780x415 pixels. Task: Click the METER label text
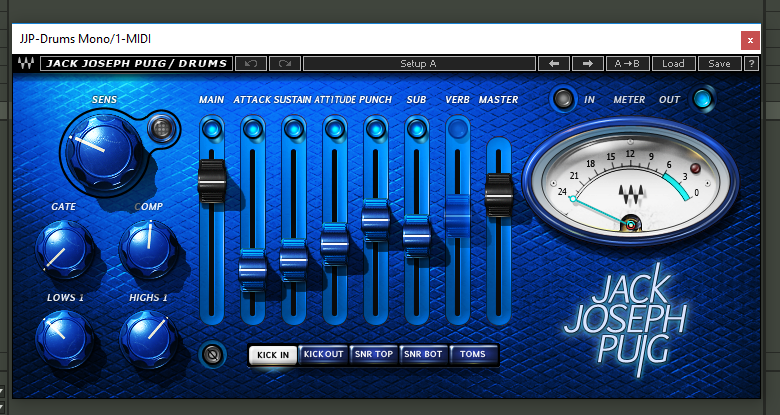pos(629,100)
